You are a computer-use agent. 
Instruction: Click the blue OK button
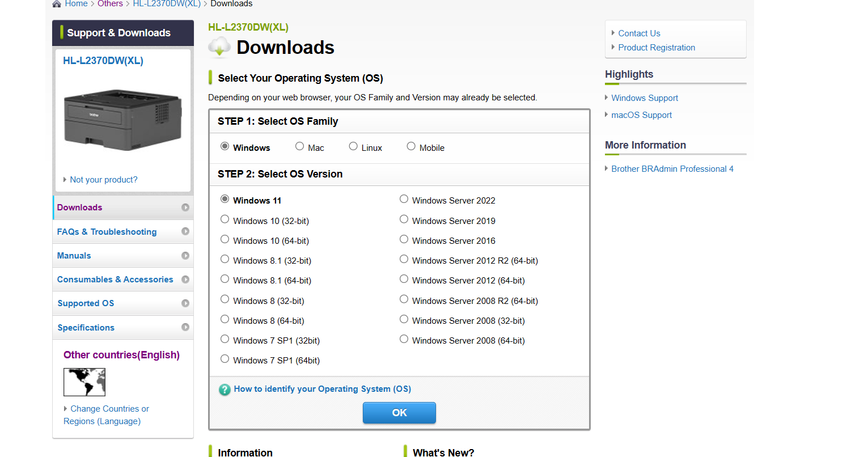(x=399, y=413)
